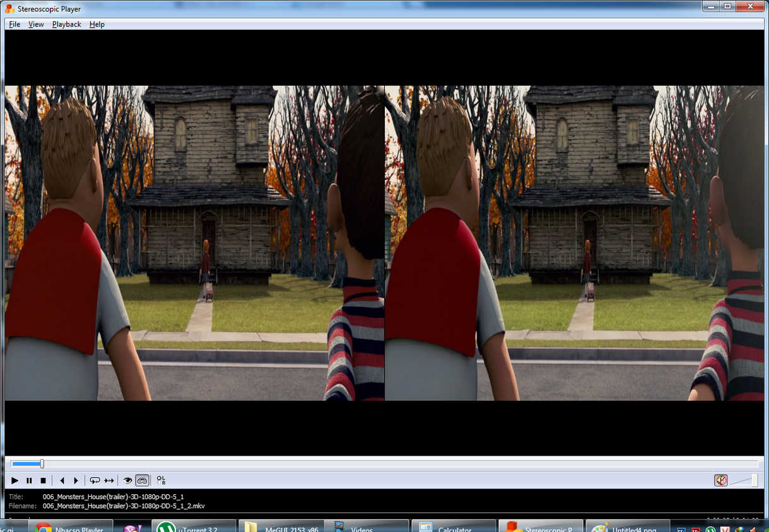Click the title text 006_Monsters_House(trailer)-3D-1080p-DD-5_1
This screenshot has width=769, height=532.
pyautogui.click(x=113, y=497)
